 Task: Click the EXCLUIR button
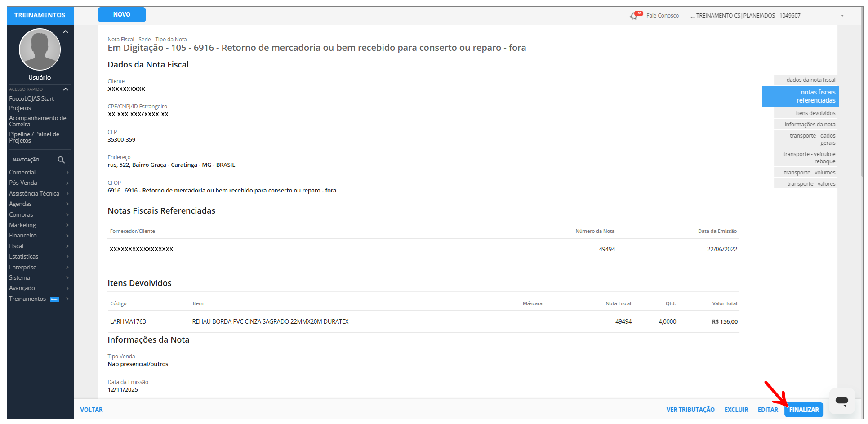click(x=736, y=410)
